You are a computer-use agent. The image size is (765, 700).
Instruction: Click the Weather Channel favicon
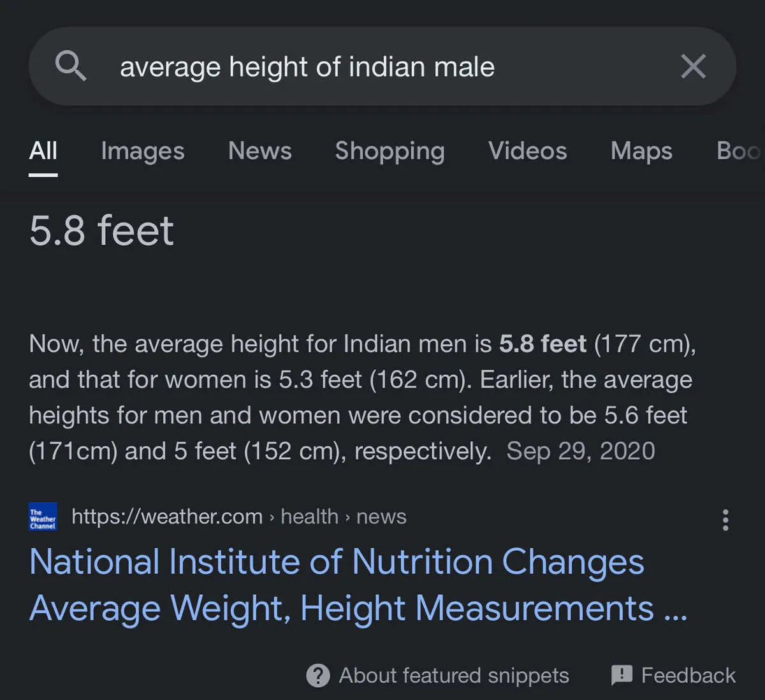[43, 517]
